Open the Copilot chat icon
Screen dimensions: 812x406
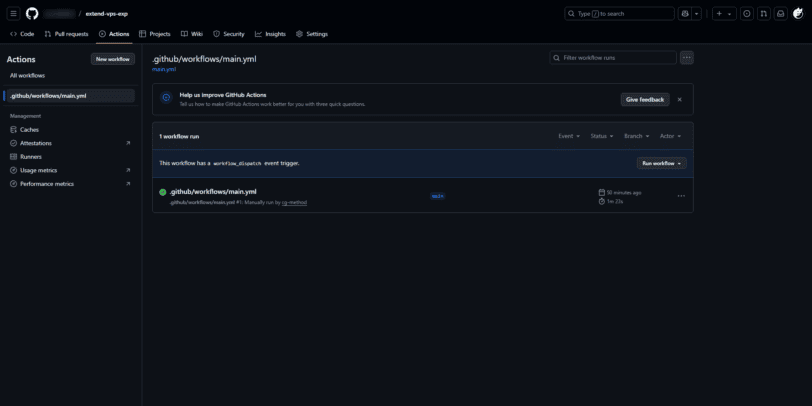pos(686,14)
